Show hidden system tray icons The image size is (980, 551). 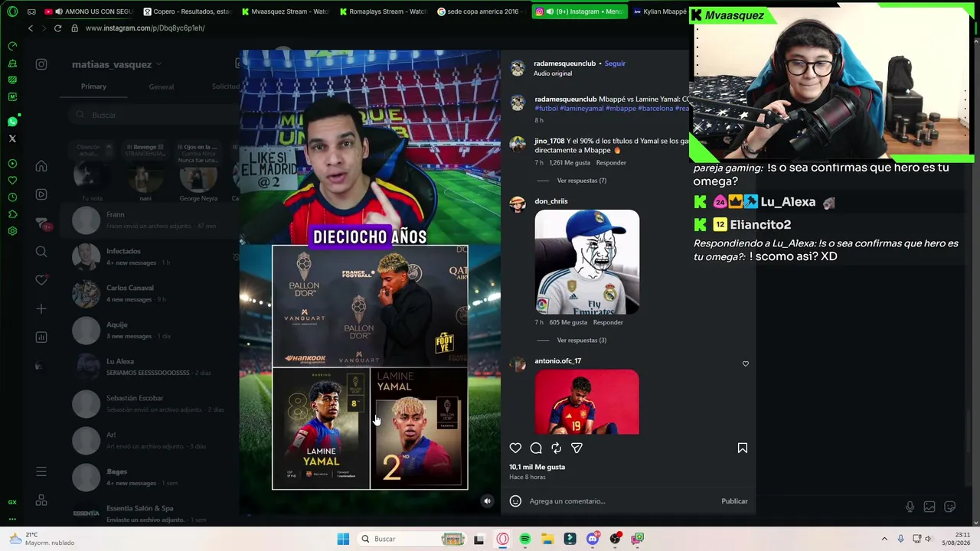(884, 539)
